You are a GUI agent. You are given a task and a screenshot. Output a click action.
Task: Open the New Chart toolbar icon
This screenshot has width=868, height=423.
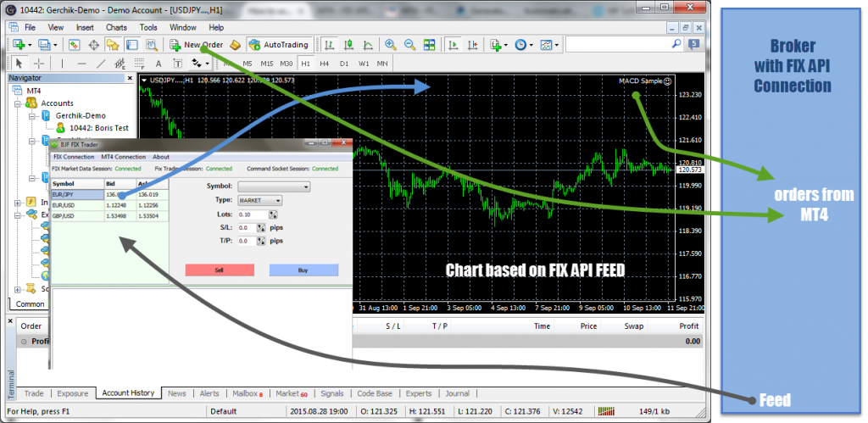pos(19,45)
